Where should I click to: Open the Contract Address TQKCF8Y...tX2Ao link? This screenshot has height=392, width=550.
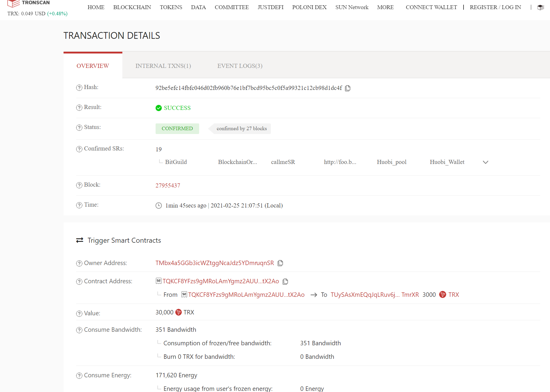[221, 281]
